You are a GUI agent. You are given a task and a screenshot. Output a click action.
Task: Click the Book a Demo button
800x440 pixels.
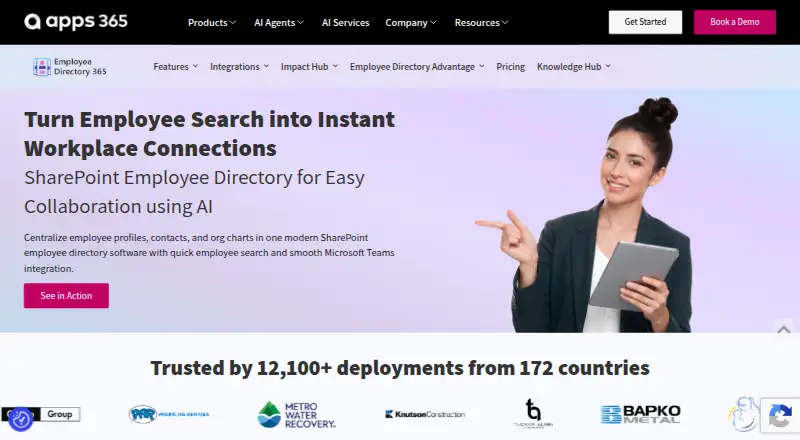tap(735, 22)
